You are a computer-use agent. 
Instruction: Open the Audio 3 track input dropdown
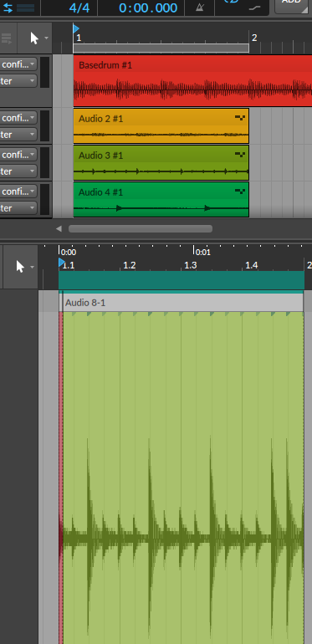pos(18,155)
